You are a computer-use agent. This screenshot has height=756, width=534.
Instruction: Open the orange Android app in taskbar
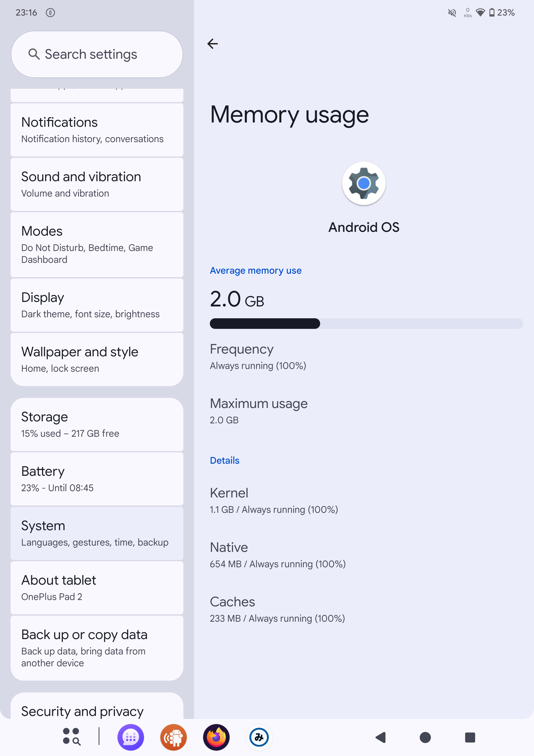173,737
